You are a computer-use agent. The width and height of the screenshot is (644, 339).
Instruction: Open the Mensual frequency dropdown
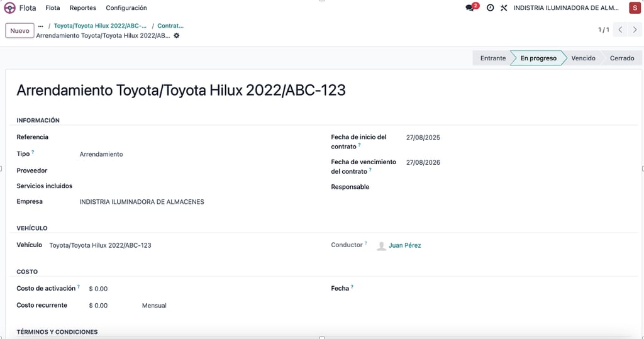[154, 306]
